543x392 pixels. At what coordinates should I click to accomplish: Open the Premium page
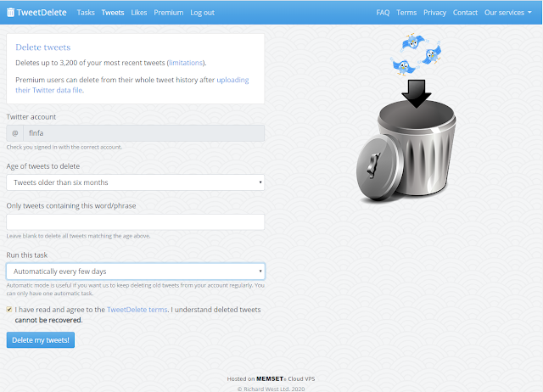pyautogui.click(x=169, y=13)
